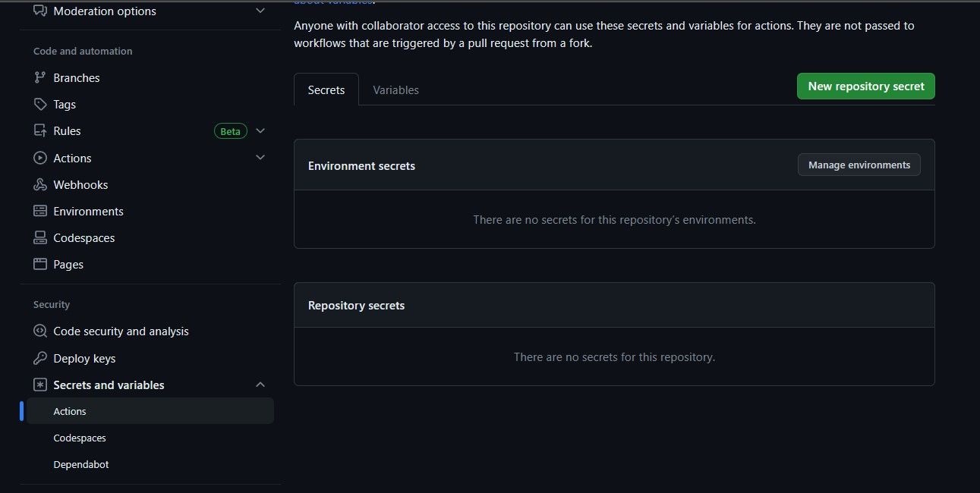Select the Branches icon in sidebar
This screenshot has height=493, width=980.
tap(39, 77)
